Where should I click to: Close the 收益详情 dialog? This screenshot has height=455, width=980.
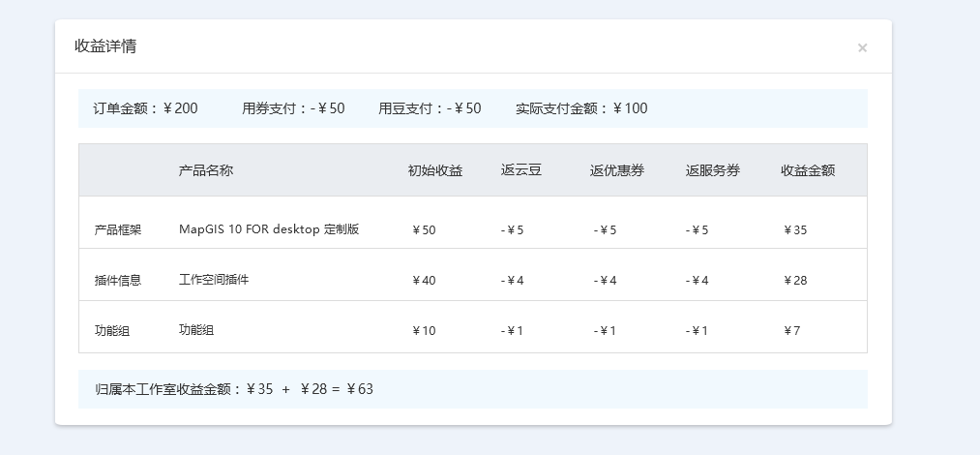[862, 48]
